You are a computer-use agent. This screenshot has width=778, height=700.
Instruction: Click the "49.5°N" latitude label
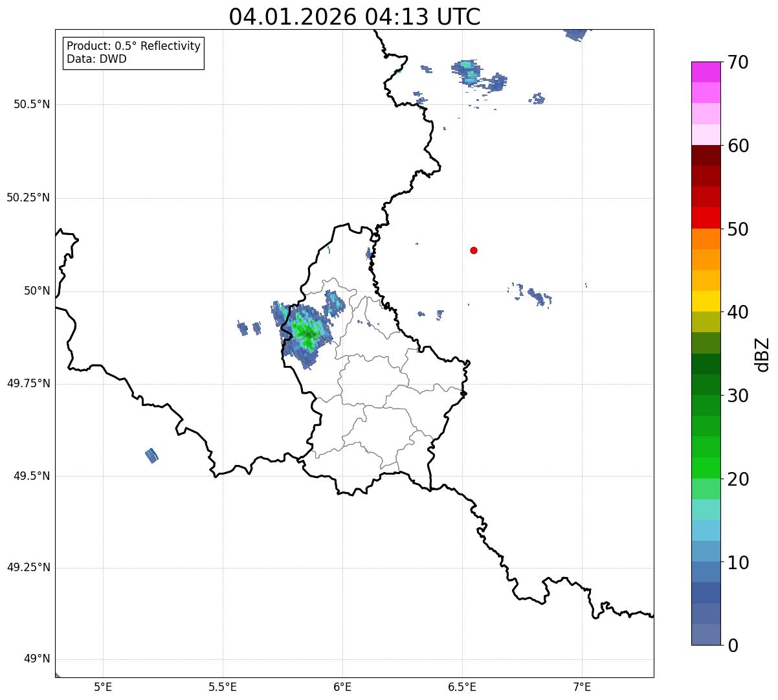[x=32, y=476]
